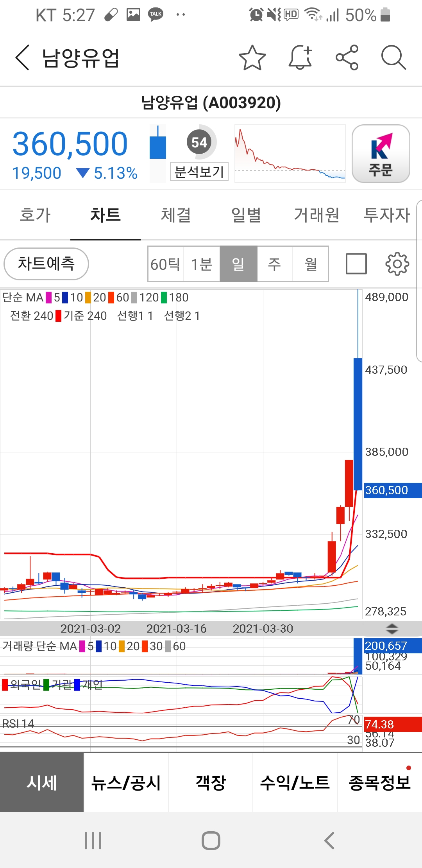Tap the Android navigation back button

pos(329,840)
